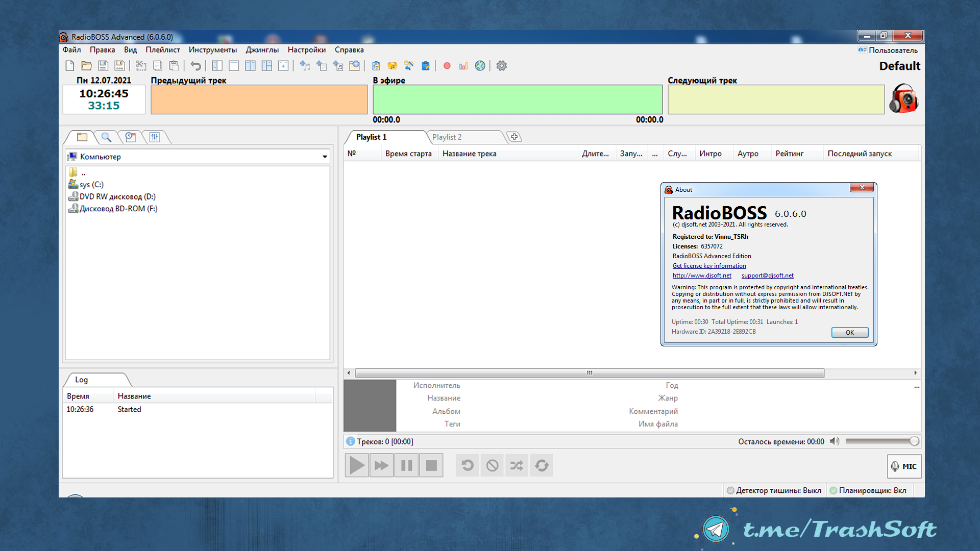Click the Get license key information link
The height and width of the screenshot is (551, 980).
click(709, 265)
